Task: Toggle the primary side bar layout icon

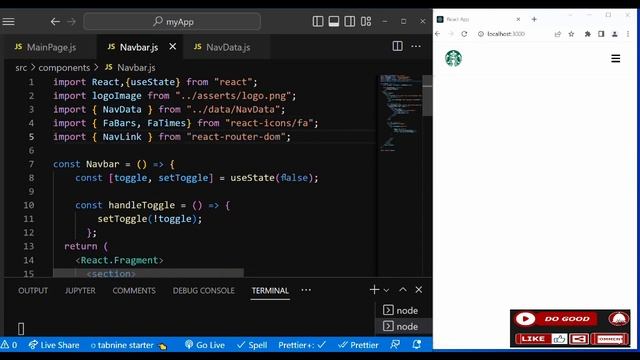Action: 318,22
